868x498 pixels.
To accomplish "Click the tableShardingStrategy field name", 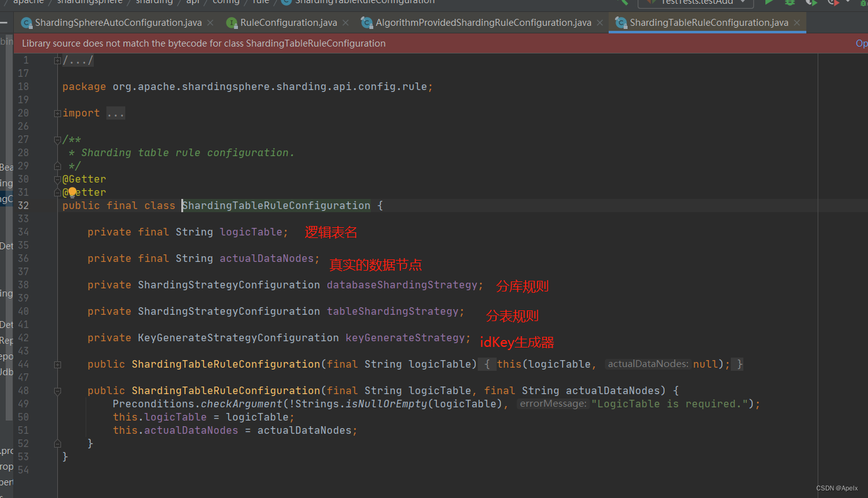I will 393,312.
